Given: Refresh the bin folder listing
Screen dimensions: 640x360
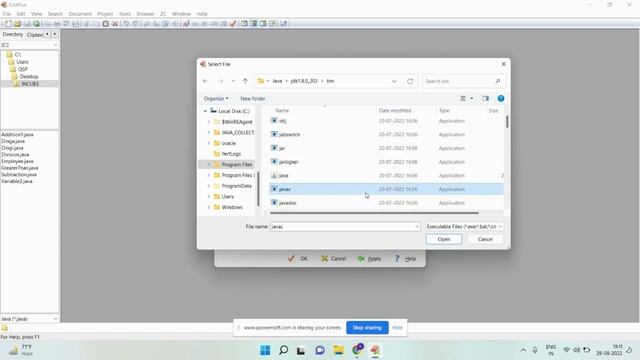Looking at the screenshot, I should (410, 81).
